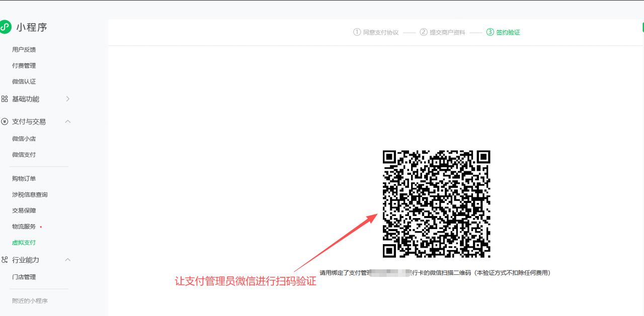This screenshot has height=316, width=644.
Task: Expand the 基础功能 chevron
Action: 68,99
